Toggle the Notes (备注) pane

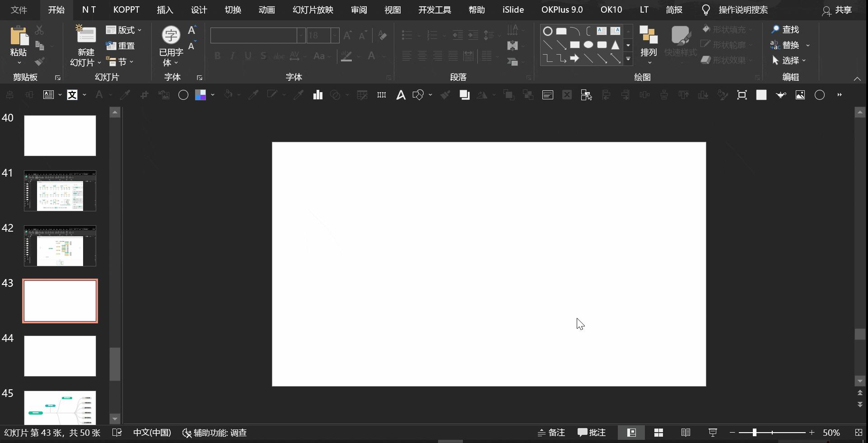551,433
